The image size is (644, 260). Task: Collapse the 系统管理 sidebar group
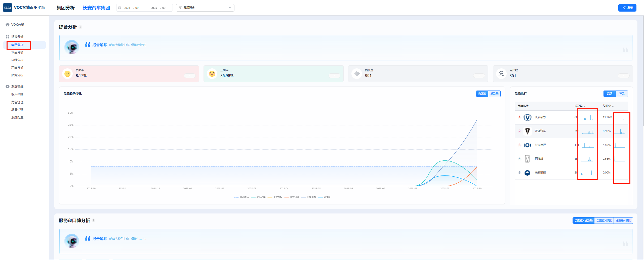[17, 86]
